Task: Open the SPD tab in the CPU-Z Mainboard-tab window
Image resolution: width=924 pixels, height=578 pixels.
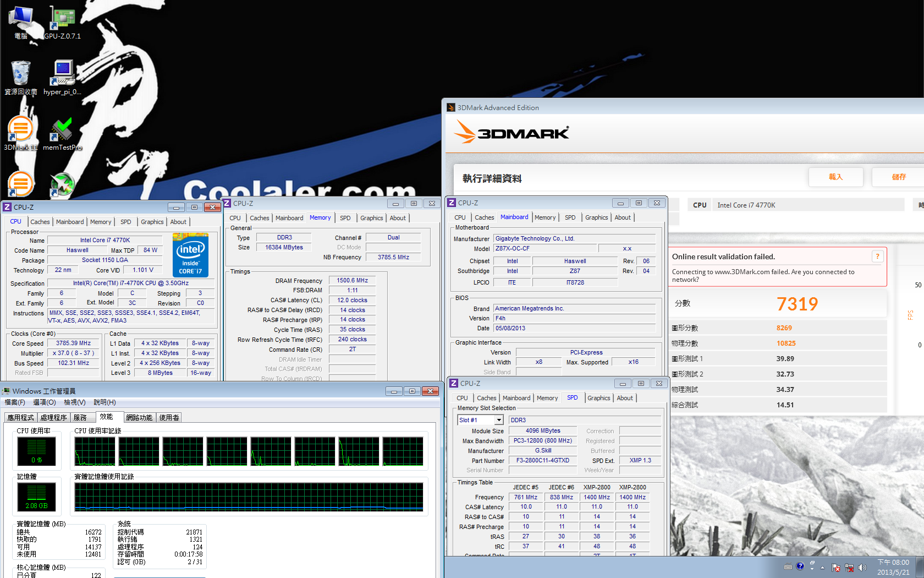Action: click(570, 217)
